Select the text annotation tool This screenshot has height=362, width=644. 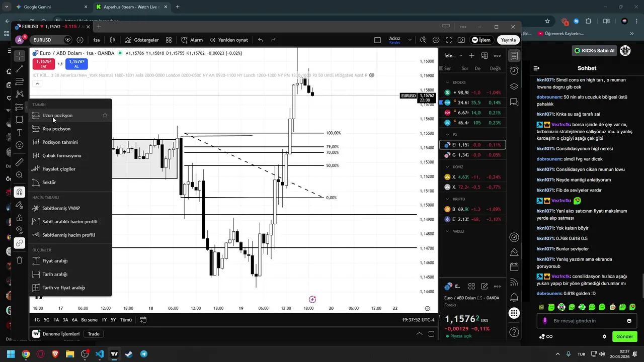tap(19, 133)
